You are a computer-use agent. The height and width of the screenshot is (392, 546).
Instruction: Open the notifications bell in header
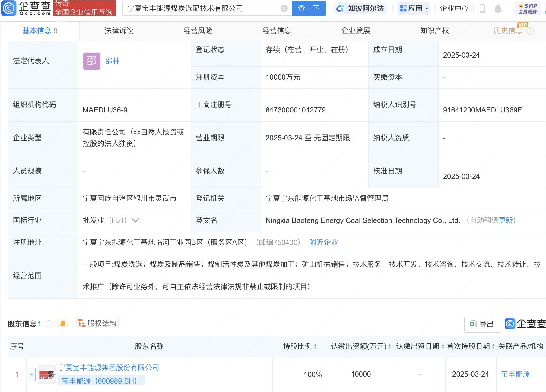(498, 9)
